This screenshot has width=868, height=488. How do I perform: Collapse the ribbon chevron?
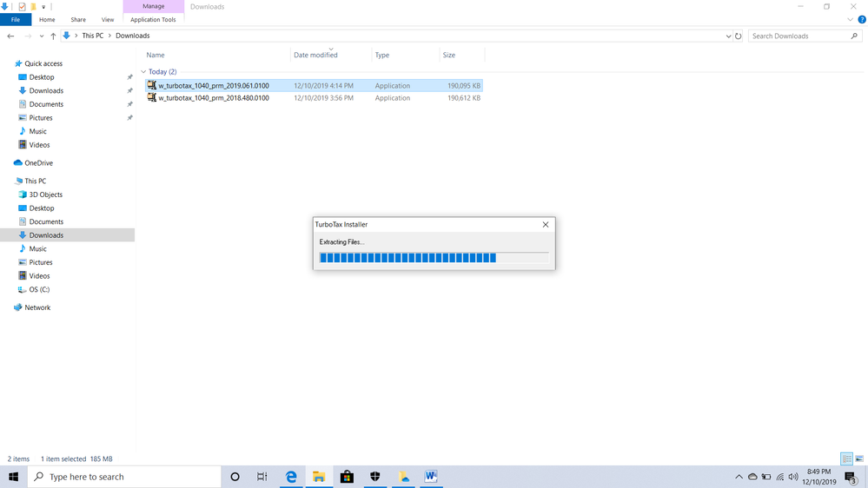[x=851, y=19]
